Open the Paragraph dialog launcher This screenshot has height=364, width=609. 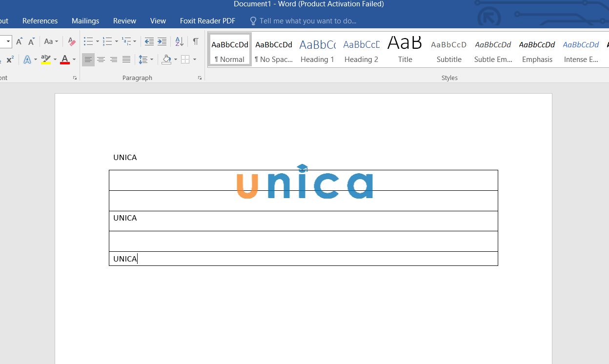200,78
